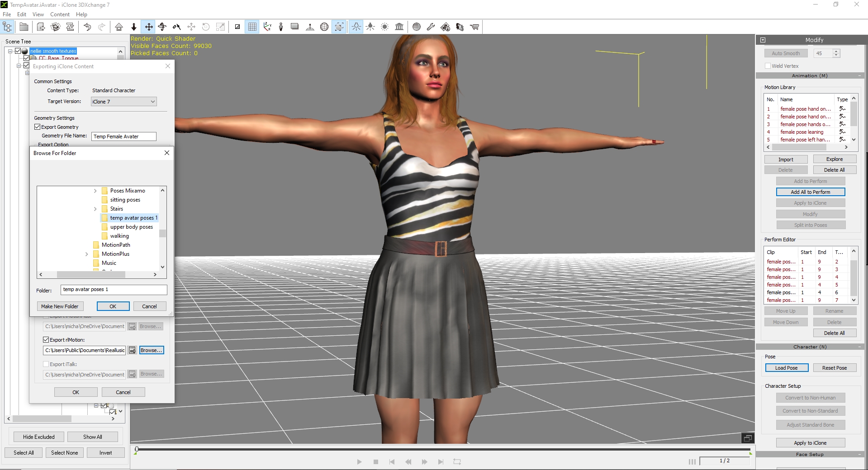868x470 pixels.
Task: Click the Reset Pose button
Action: click(834, 368)
